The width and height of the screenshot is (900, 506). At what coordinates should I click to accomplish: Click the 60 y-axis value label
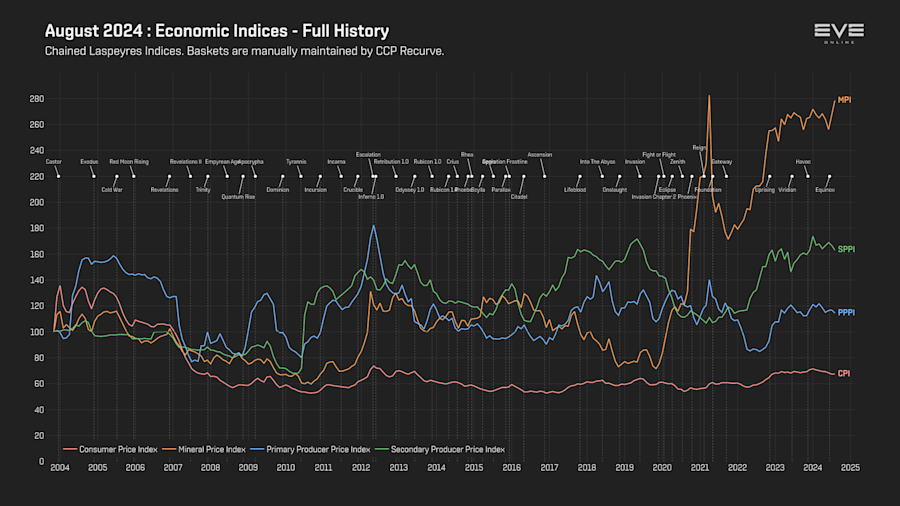(39, 384)
